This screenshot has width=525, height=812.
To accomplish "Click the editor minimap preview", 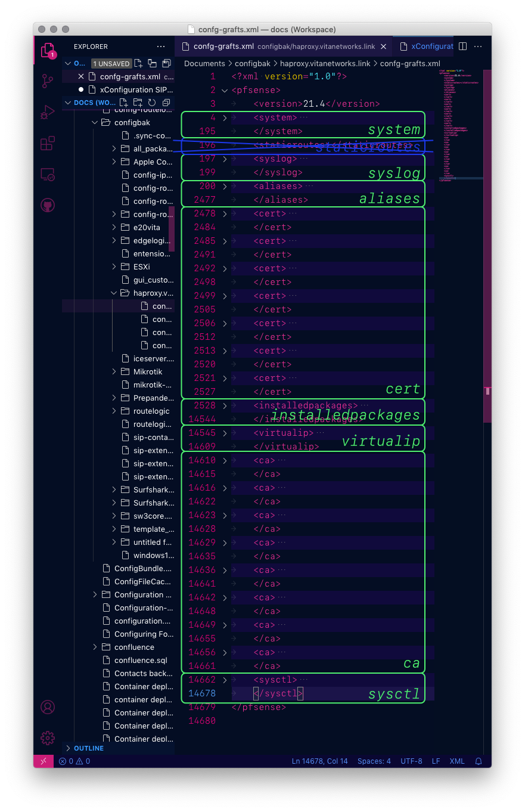I will pyautogui.click(x=461, y=125).
